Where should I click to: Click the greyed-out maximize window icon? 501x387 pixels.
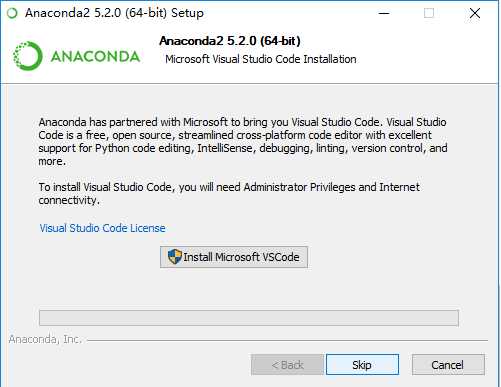(429, 13)
